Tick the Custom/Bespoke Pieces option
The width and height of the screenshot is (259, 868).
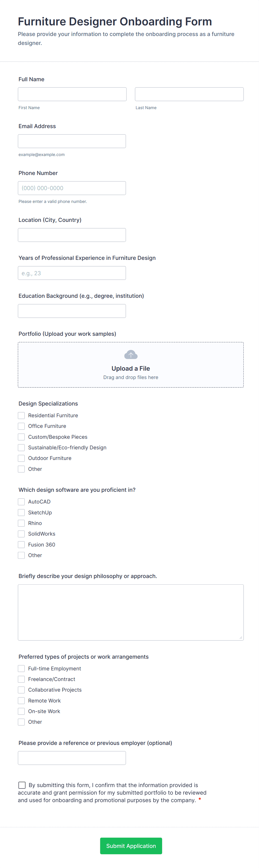(x=21, y=437)
